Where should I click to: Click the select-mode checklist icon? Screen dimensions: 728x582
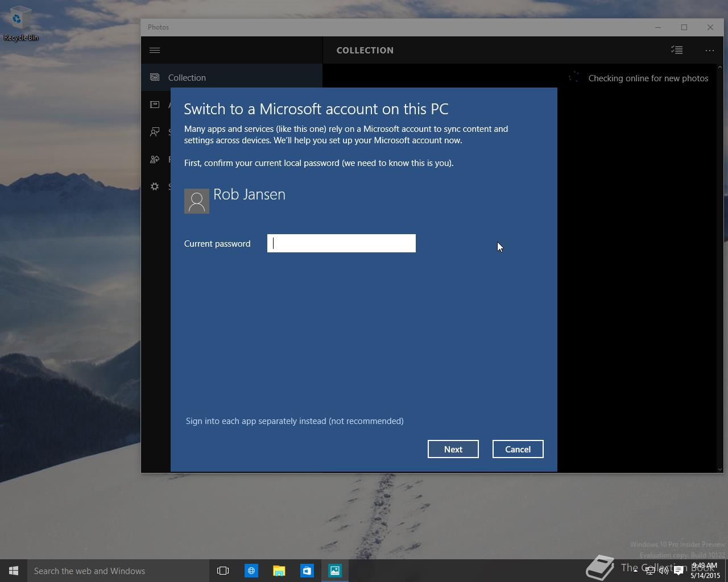click(x=677, y=50)
